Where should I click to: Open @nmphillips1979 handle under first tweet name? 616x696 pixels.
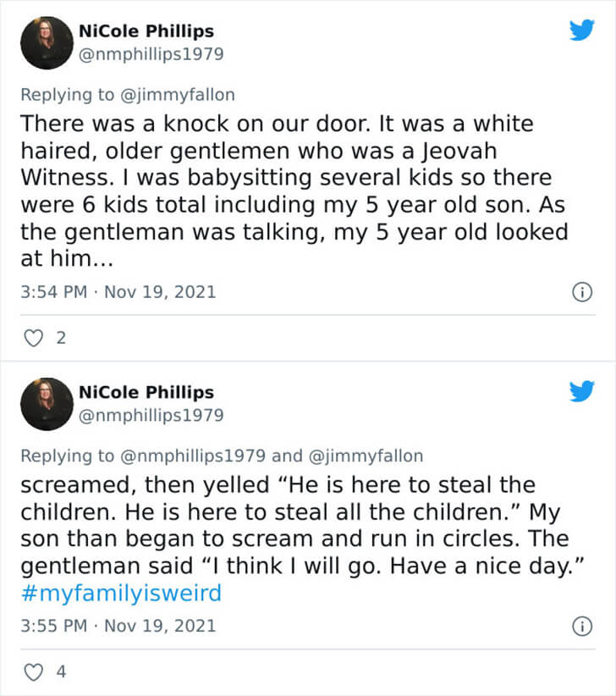[151, 54]
